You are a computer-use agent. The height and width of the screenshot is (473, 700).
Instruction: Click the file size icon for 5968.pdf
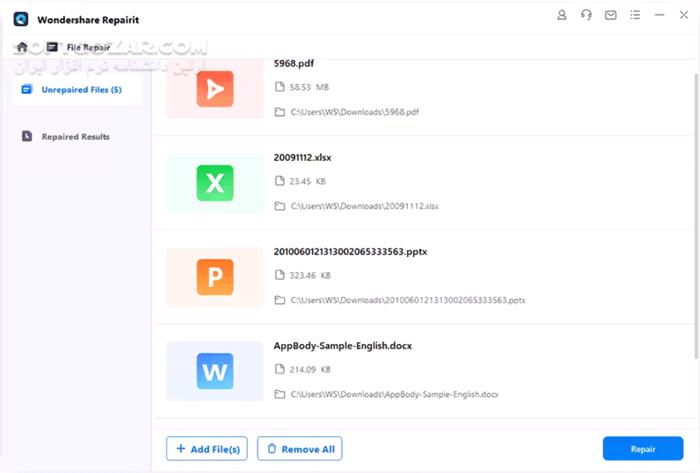[x=279, y=87]
